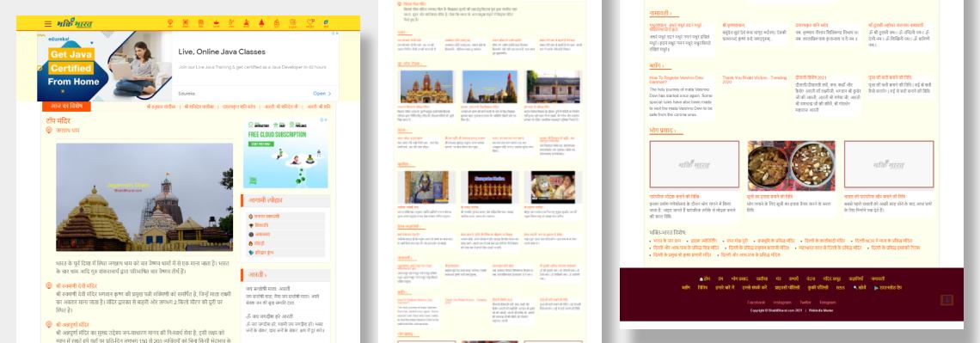Click the Instagram footer link
Image resolution: width=980 pixels, height=343 pixels.
click(782, 303)
